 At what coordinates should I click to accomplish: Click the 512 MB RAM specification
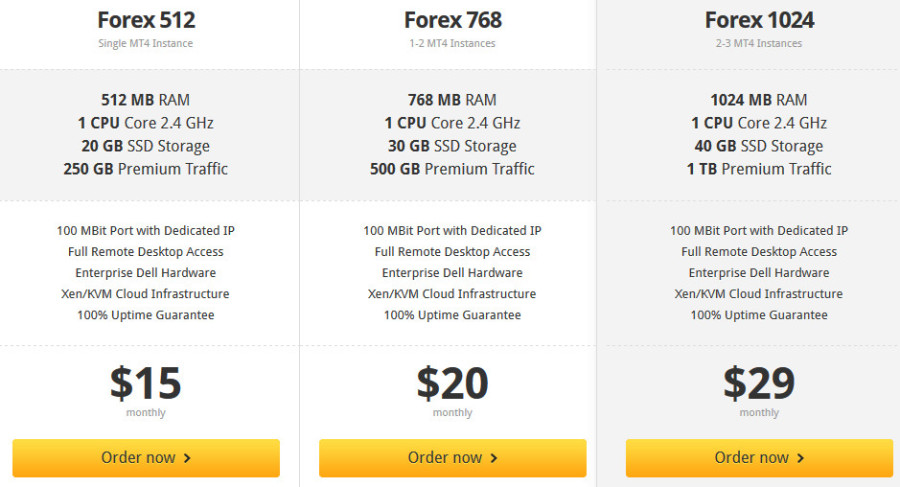tap(146, 100)
